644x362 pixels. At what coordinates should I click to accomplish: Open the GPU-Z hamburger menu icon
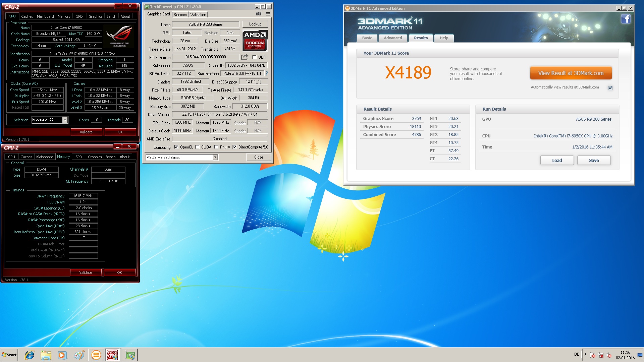(x=268, y=14)
